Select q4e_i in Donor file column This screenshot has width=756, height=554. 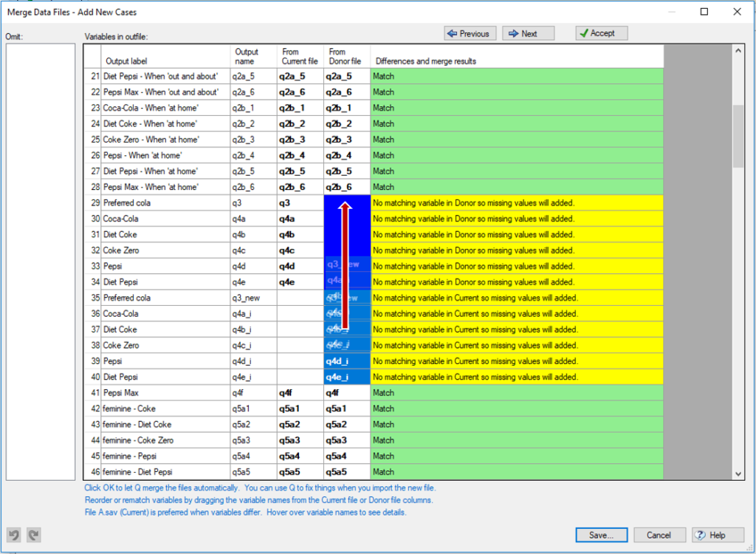(337, 377)
